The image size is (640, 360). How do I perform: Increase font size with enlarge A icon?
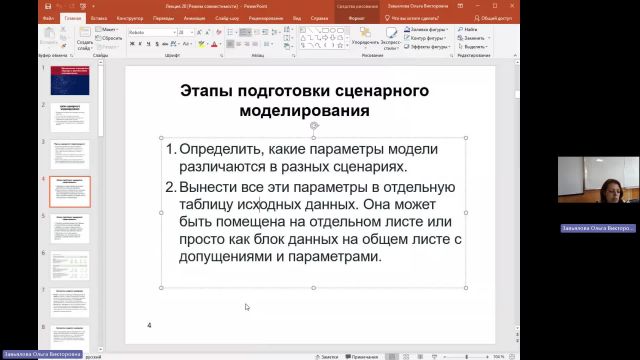pyautogui.click(x=199, y=32)
